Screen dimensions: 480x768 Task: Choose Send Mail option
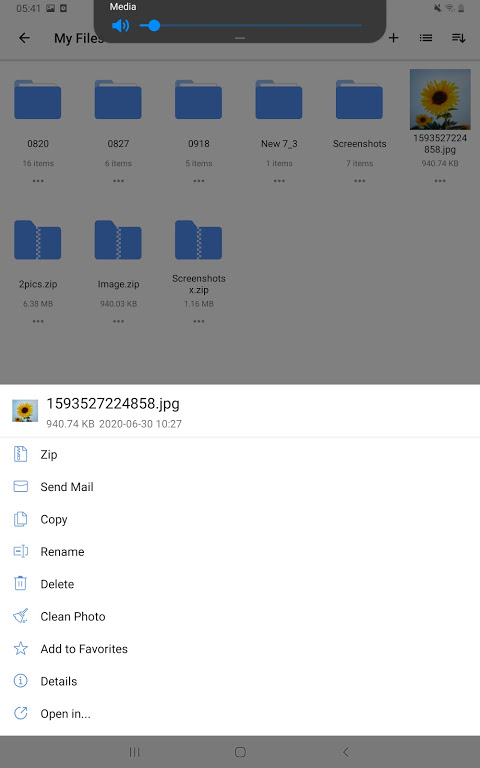(x=240, y=487)
